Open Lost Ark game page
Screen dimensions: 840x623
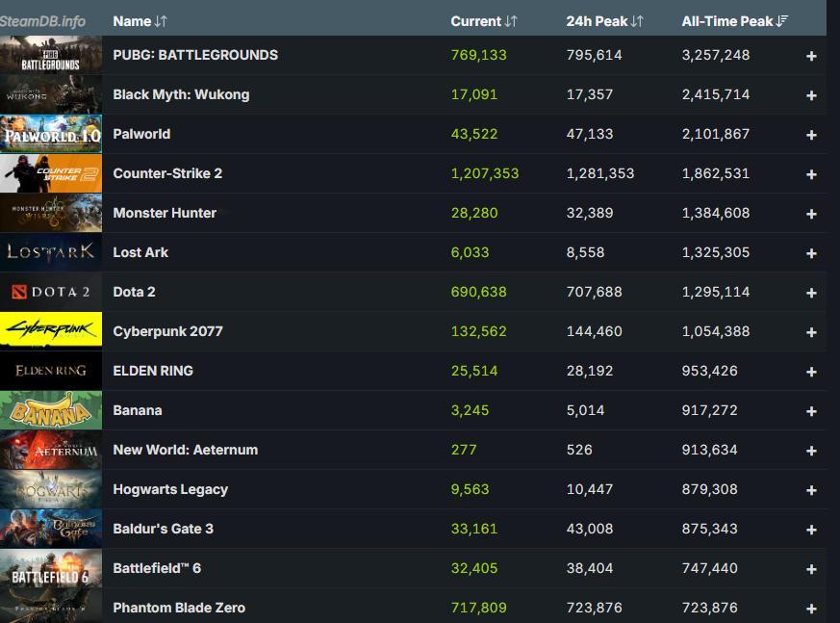140,252
